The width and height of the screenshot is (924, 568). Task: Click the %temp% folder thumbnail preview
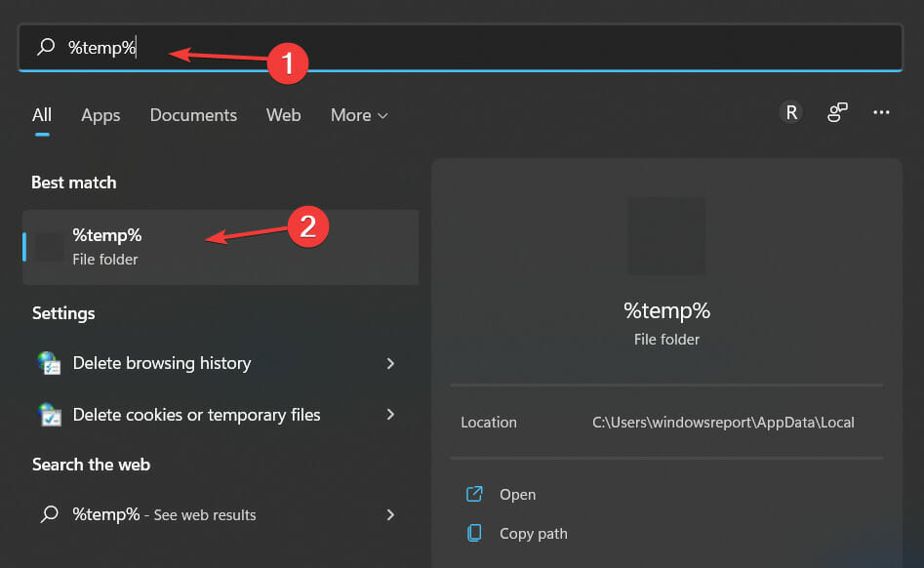[x=666, y=235]
